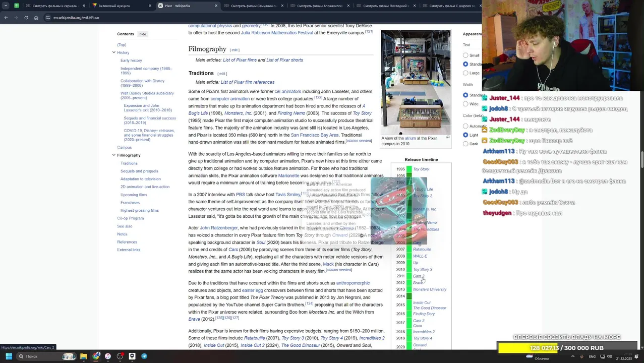Open WALL-E in release timeline
644x363 pixels.
click(x=420, y=256)
